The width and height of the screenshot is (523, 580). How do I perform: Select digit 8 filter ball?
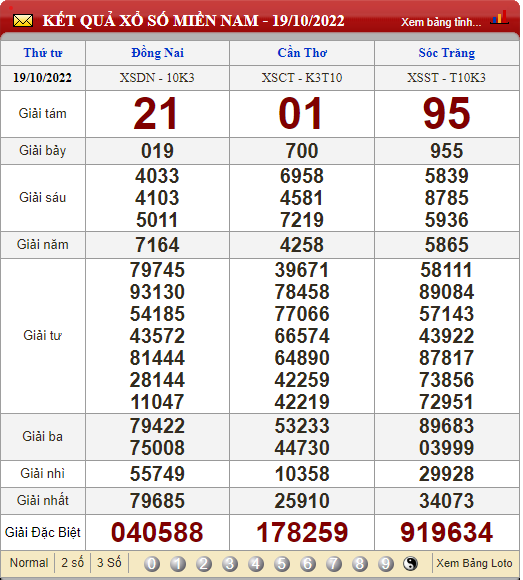point(360,564)
